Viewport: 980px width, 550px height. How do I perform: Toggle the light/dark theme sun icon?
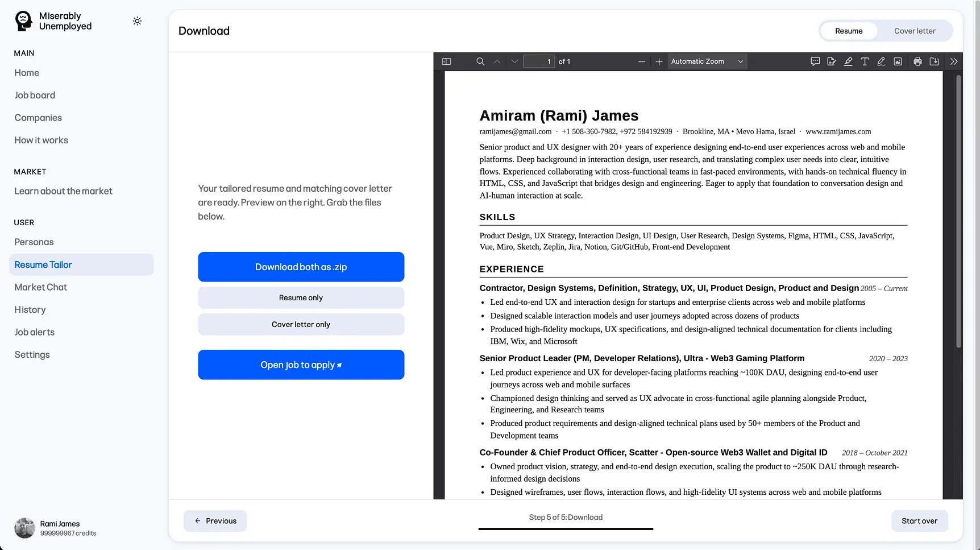[x=137, y=21]
